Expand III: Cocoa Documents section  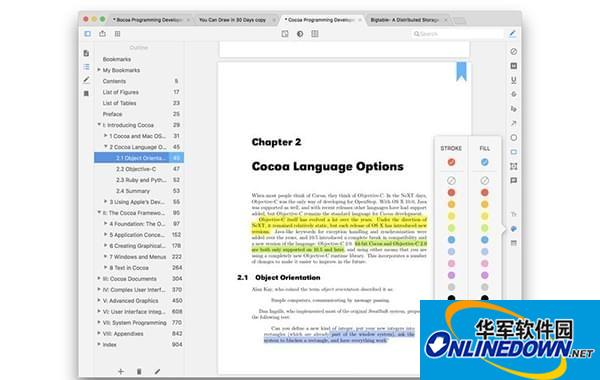99,279
